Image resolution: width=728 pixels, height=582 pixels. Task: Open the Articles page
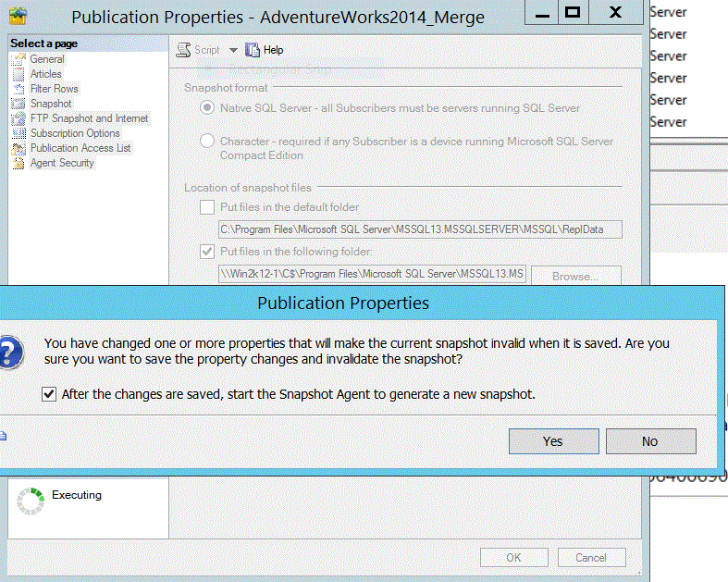[45, 74]
